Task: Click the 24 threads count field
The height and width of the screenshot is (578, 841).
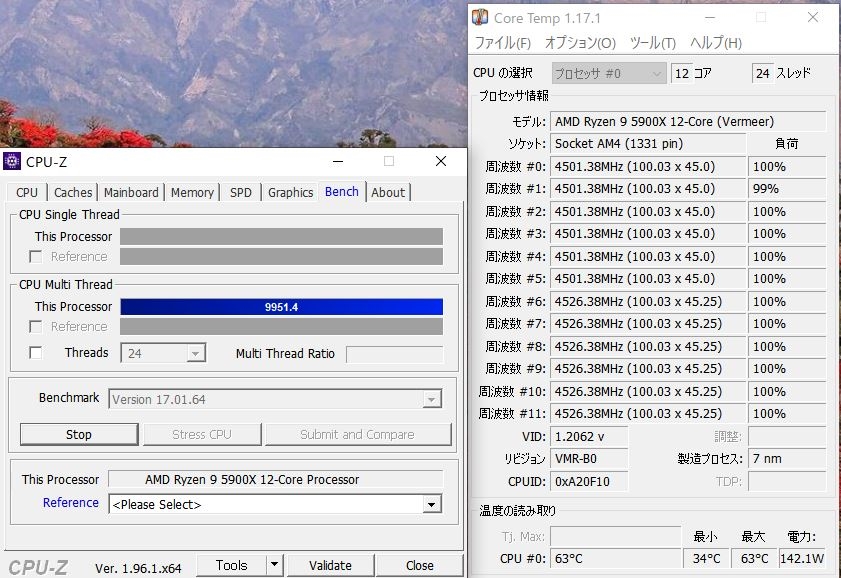Action: [763, 73]
